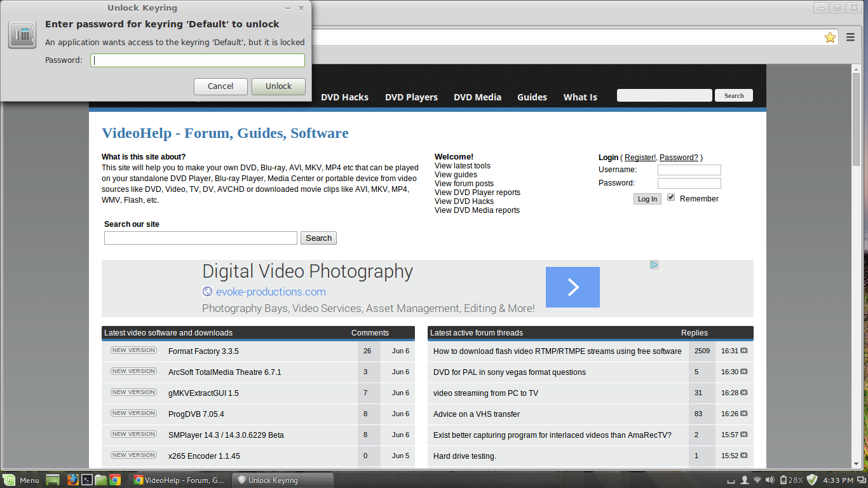868x488 pixels.
Task: Open the Register! link
Action: coord(640,158)
